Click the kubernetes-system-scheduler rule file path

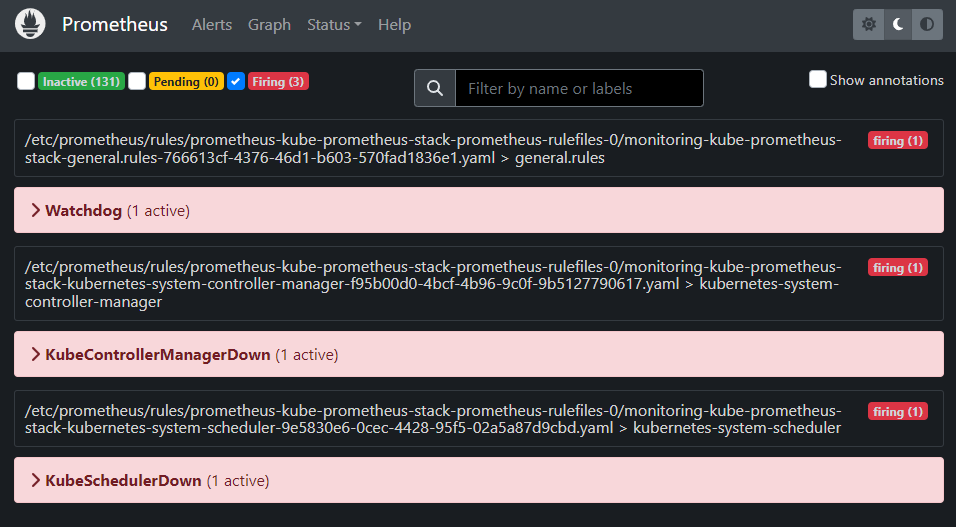pos(433,419)
